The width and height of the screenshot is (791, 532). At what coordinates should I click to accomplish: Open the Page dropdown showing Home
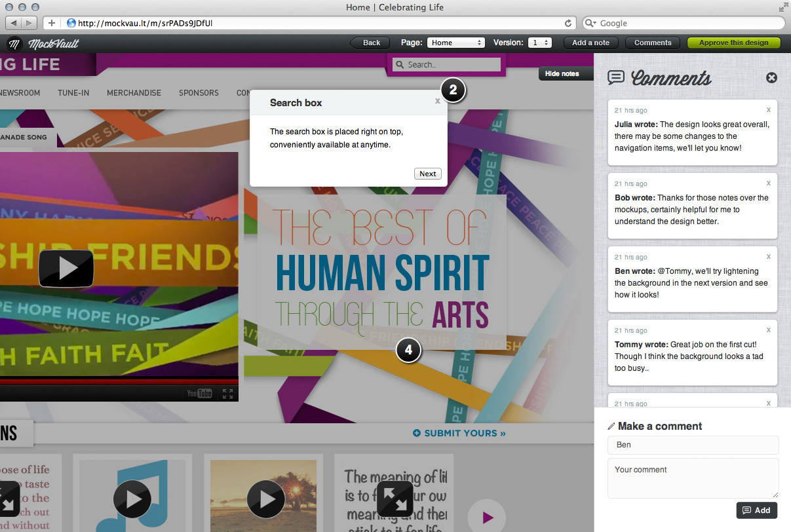tap(455, 43)
